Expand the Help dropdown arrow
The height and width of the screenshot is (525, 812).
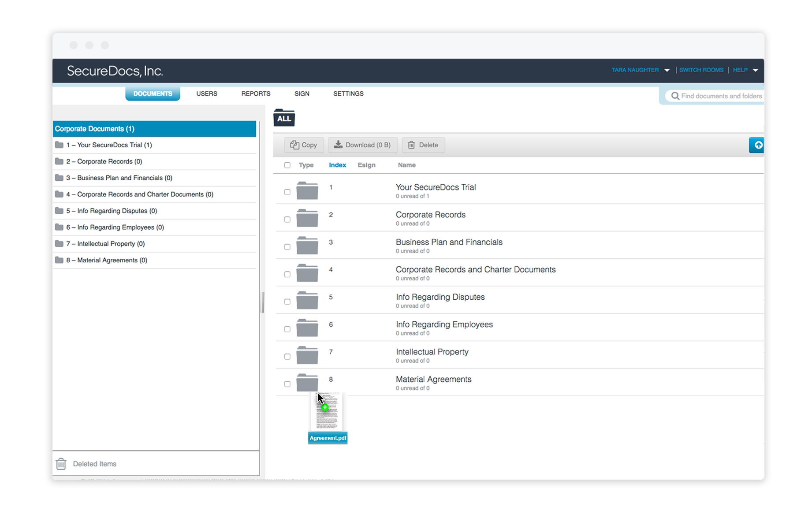point(755,70)
